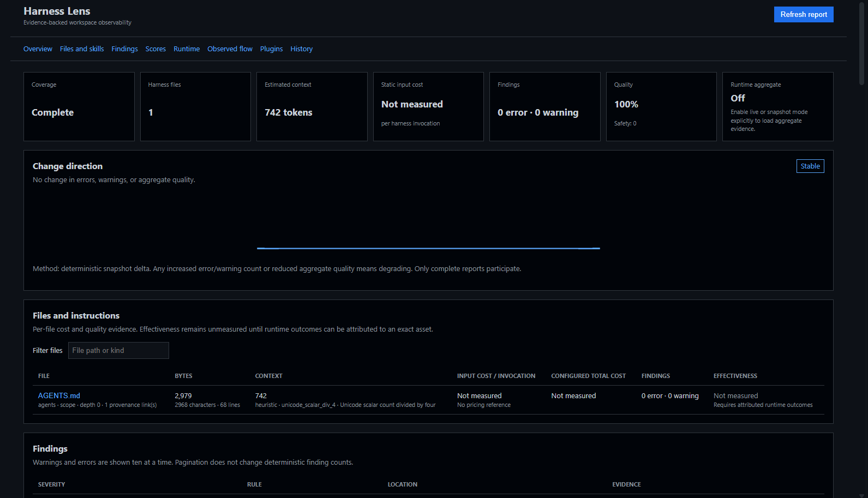Click the FILE column header
868x498 pixels.
[44, 376]
